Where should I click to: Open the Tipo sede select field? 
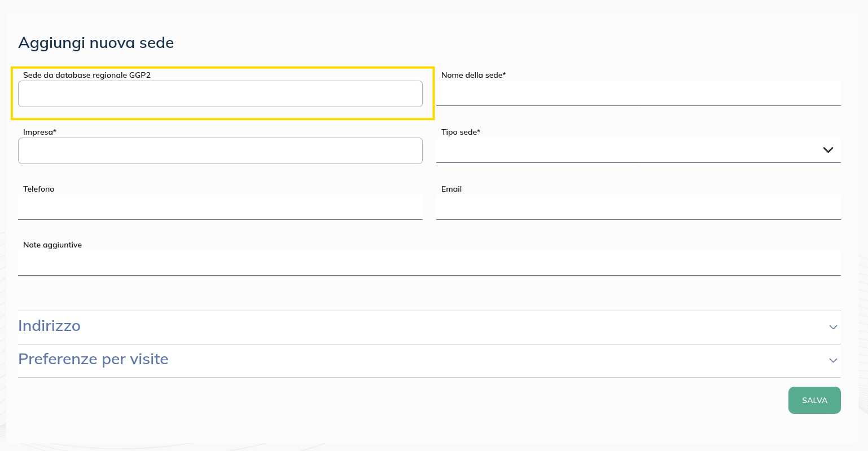coord(626,150)
